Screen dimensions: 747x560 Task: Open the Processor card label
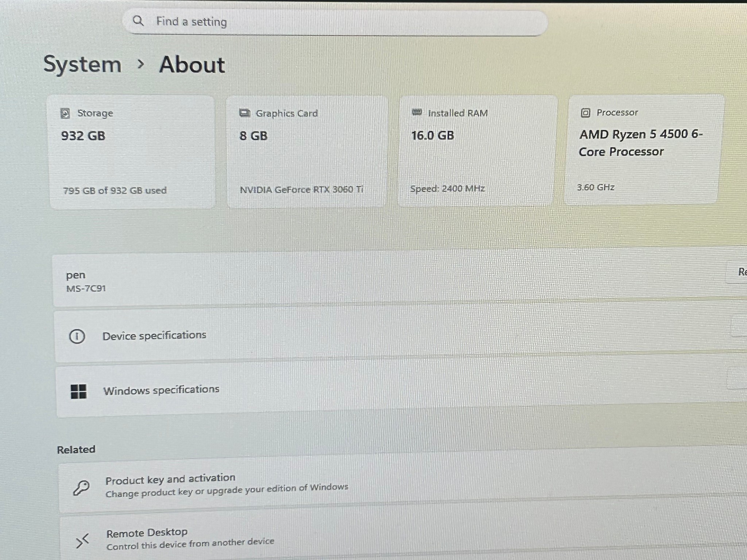tap(617, 112)
